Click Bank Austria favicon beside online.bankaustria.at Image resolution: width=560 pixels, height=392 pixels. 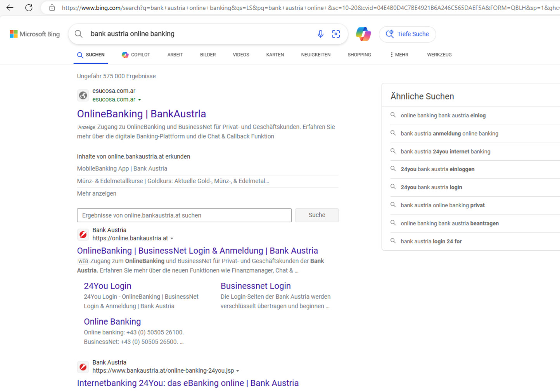[x=83, y=234]
